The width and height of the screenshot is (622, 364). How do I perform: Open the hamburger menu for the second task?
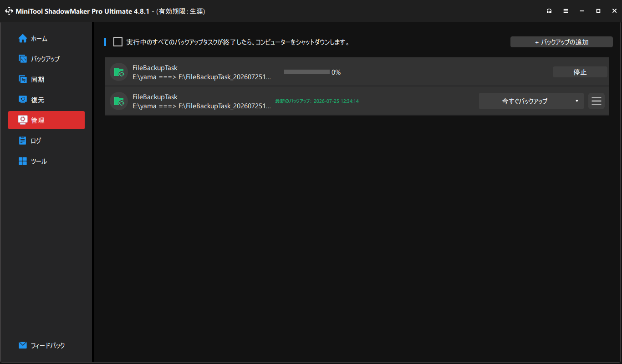pos(597,101)
